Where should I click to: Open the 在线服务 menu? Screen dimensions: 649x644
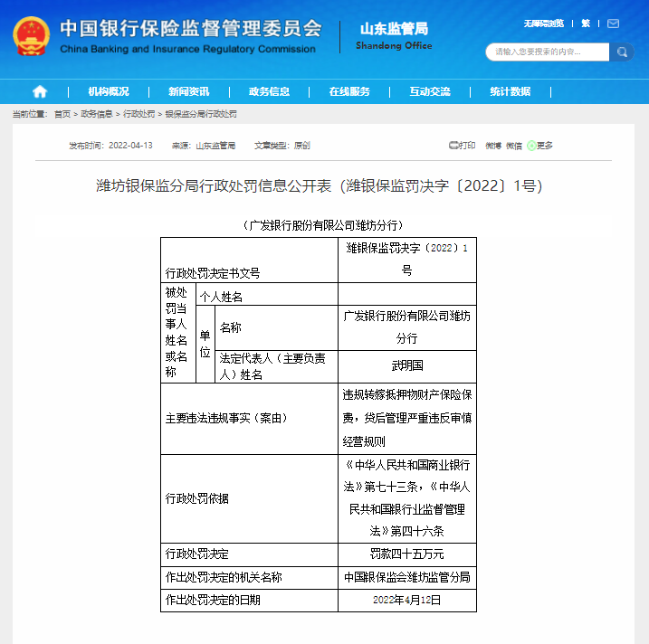(x=349, y=91)
